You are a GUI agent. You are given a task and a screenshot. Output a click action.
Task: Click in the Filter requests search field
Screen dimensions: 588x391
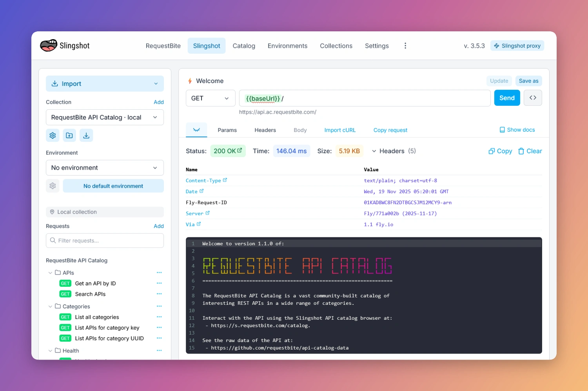105,240
